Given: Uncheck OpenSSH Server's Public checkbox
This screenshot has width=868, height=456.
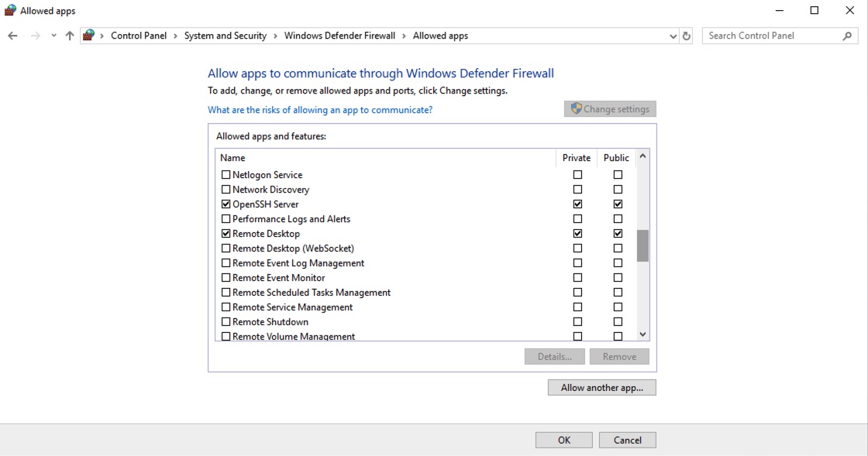Looking at the screenshot, I should [617, 204].
